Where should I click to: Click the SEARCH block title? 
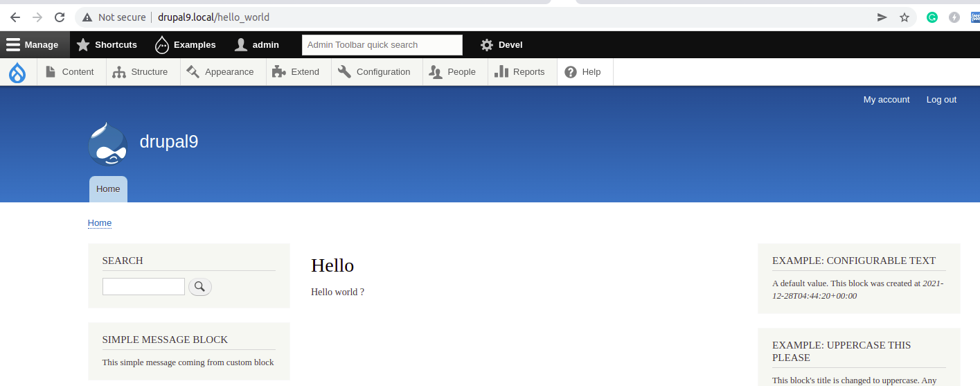pyautogui.click(x=123, y=261)
